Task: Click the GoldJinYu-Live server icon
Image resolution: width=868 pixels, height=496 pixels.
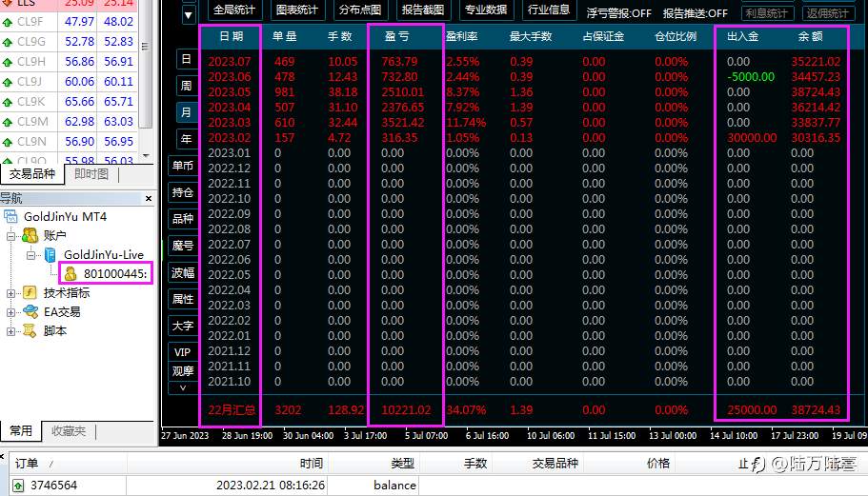Action: [x=50, y=254]
